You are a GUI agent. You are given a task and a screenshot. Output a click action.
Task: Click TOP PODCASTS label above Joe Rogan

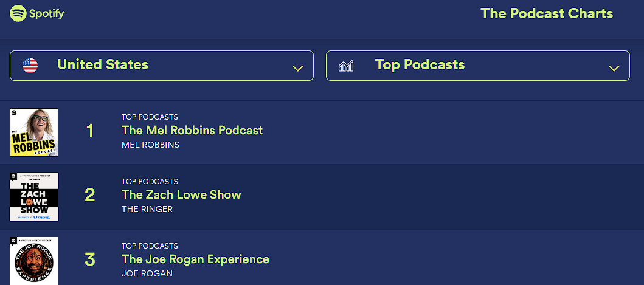(150, 246)
